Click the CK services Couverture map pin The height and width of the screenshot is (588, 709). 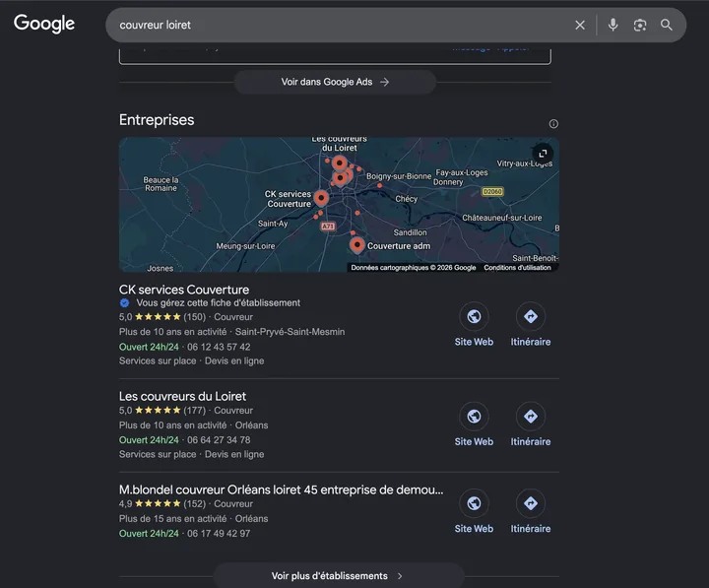[x=321, y=199]
